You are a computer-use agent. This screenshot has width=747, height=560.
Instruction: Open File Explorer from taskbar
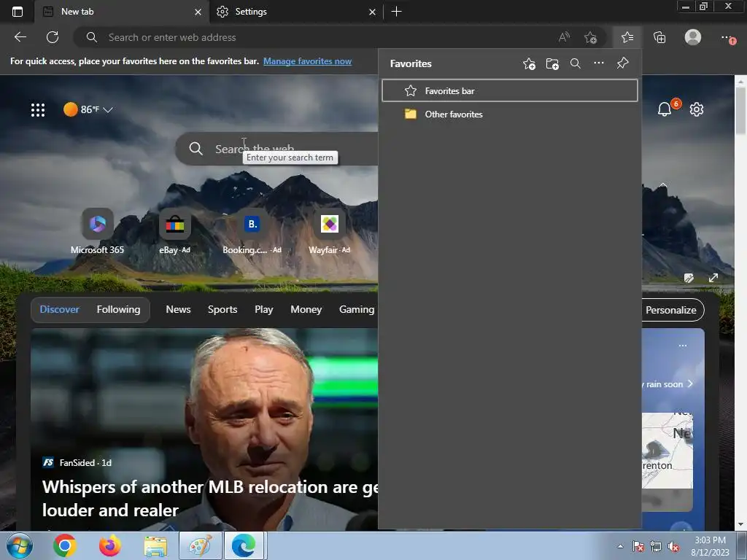[x=155, y=546]
